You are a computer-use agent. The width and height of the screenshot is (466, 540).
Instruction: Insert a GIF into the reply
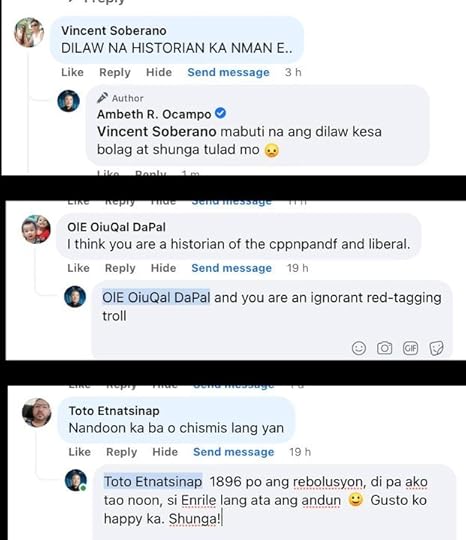pyautogui.click(x=410, y=348)
